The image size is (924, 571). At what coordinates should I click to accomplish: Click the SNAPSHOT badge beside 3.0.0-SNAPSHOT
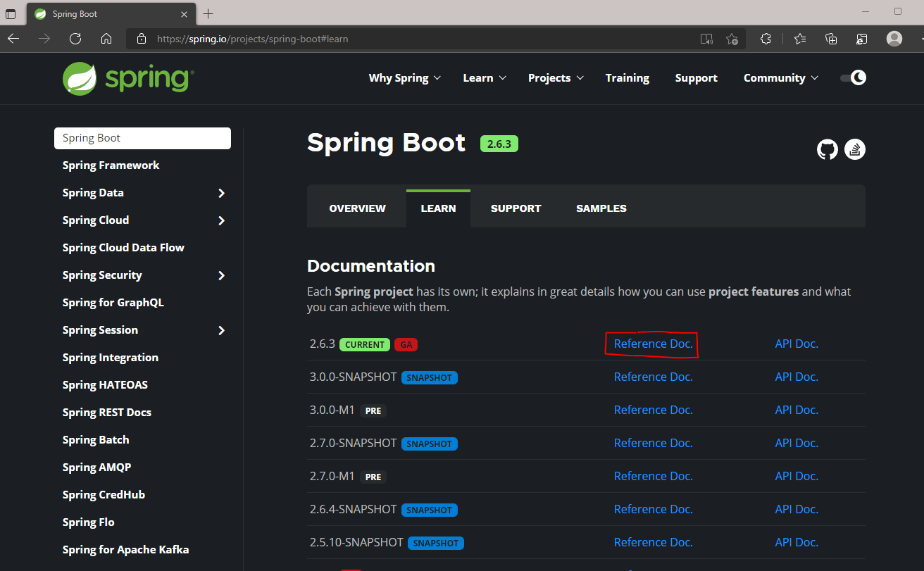[x=430, y=378]
